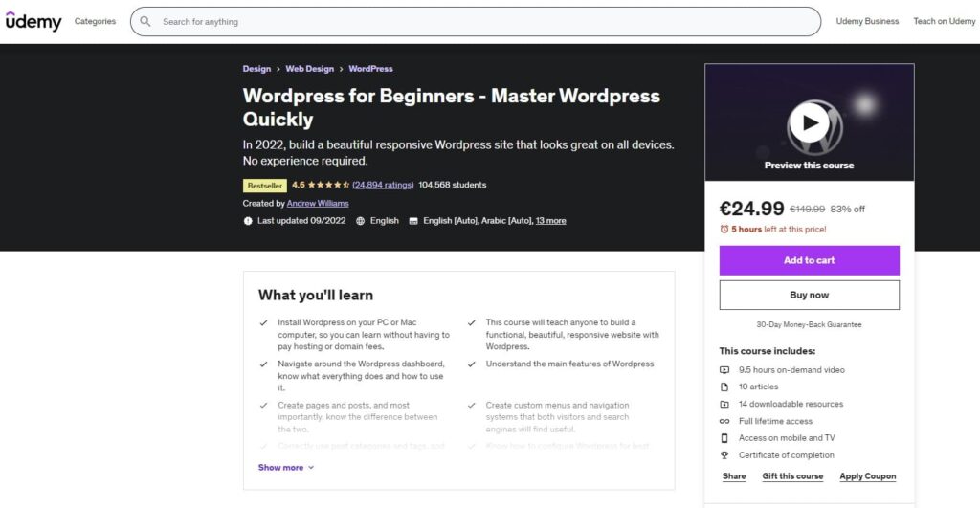This screenshot has height=508, width=980.
Task: Click the star rating icons
Action: [329, 185]
